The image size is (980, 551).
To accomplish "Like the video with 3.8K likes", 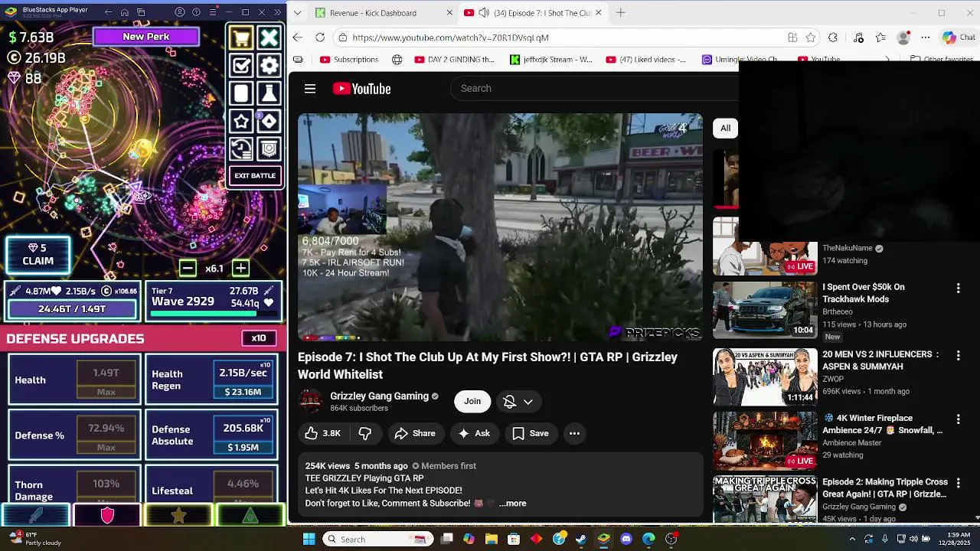I will 323,434.
